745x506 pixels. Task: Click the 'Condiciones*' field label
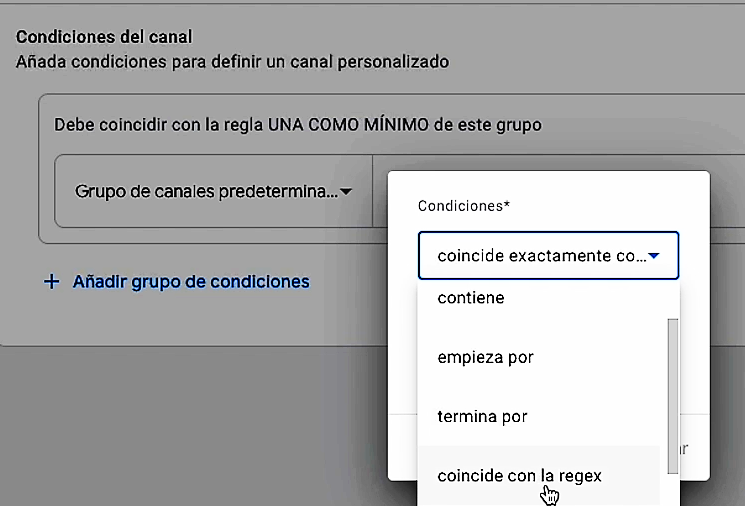tap(464, 206)
